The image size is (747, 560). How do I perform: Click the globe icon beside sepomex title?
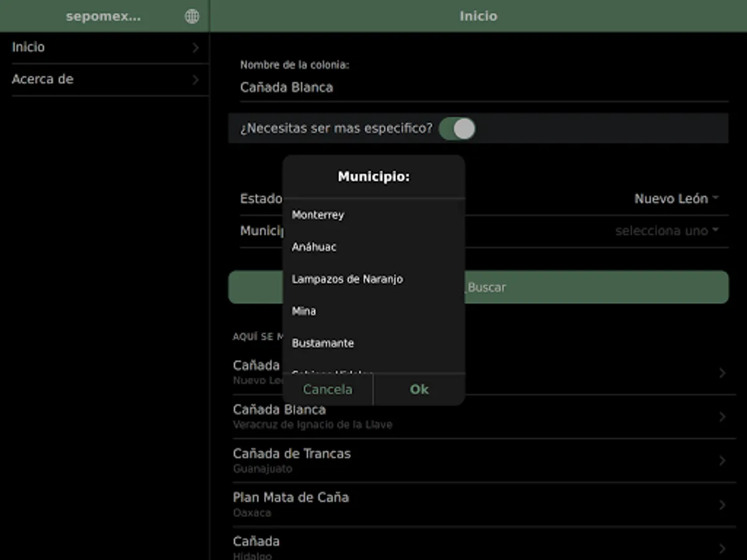[192, 17]
